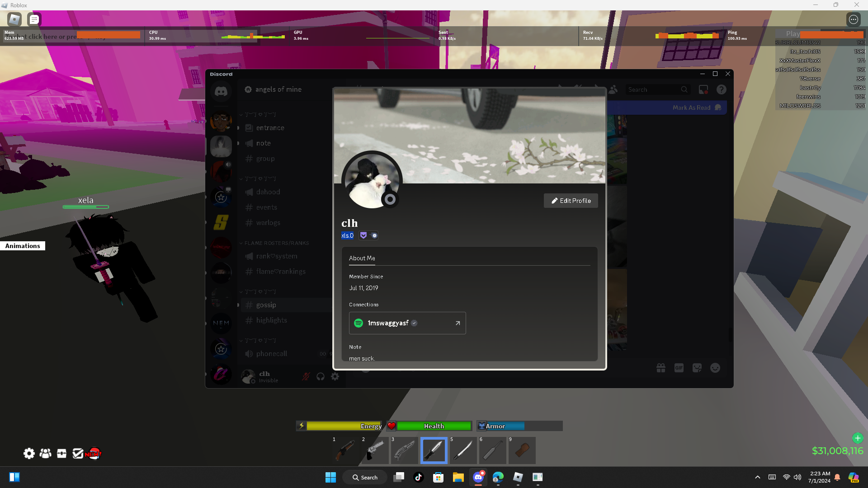
Task: Open the in-game settings gear
Action: 29,453
